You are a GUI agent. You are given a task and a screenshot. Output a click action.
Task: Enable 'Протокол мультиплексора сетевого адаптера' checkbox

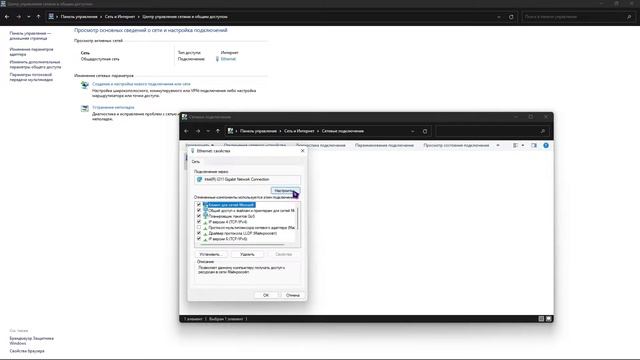pos(199,228)
